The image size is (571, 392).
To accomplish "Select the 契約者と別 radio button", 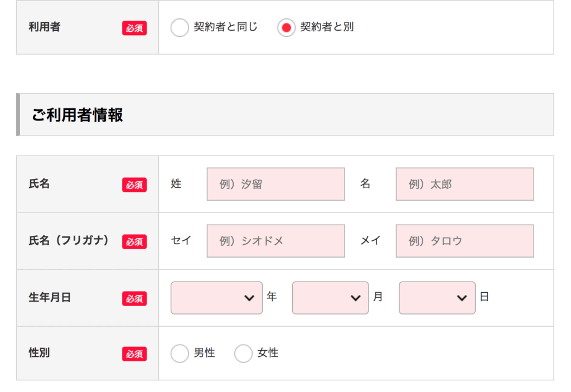I will 286,27.
